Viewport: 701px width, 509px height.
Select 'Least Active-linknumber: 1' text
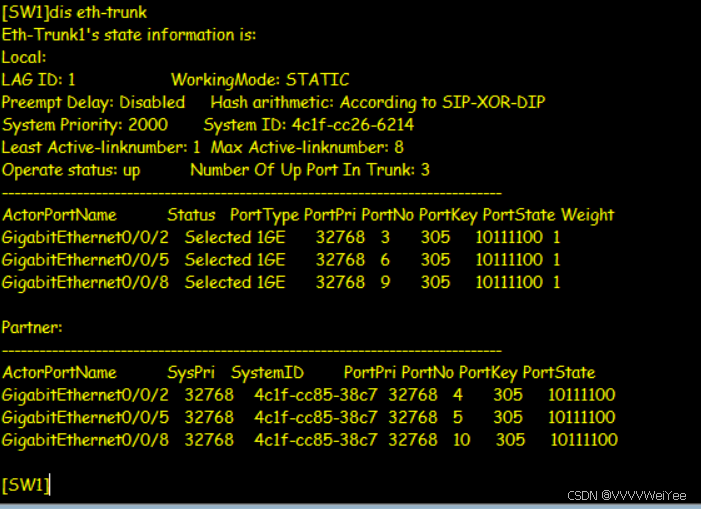coord(101,147)
